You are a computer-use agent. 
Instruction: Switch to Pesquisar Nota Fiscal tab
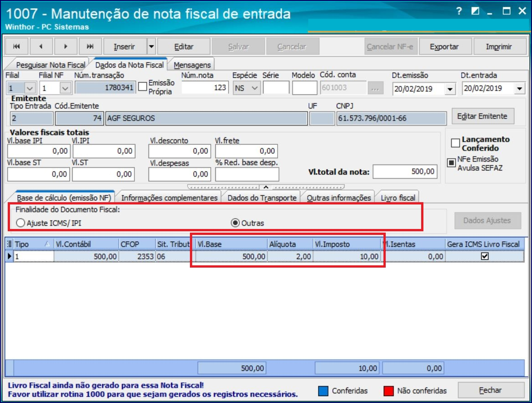(x=50, y=65)
